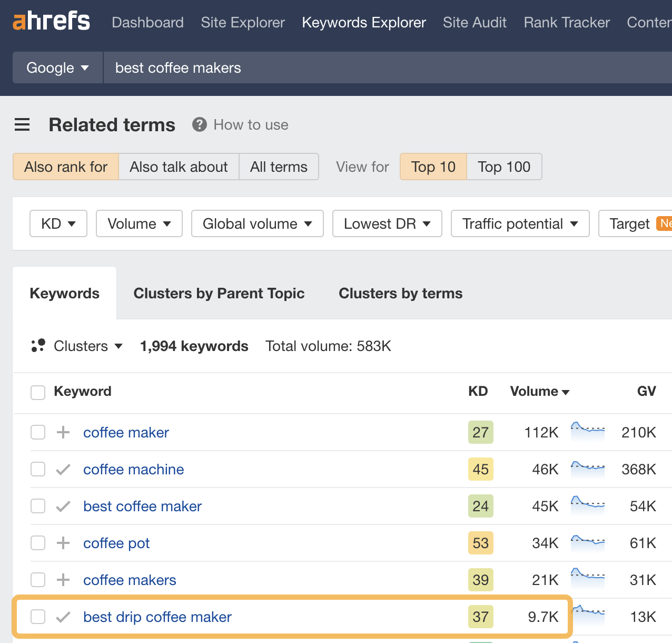Switch to the Clusters by Parent Topic tab

(219, 293)
